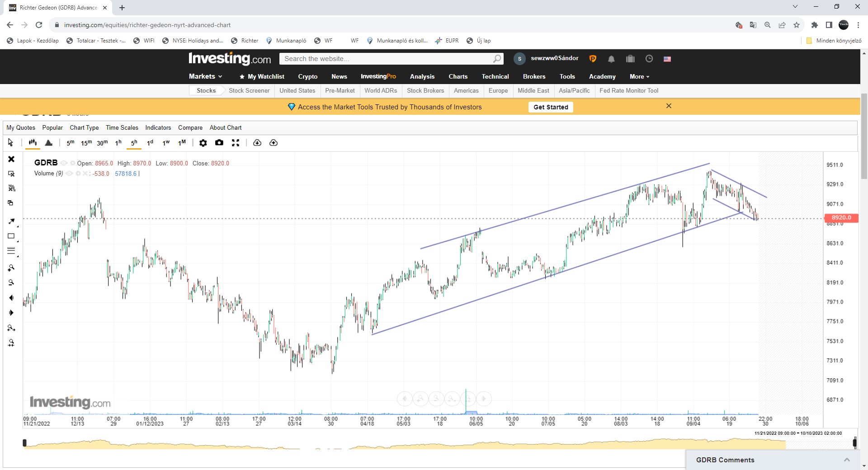
Task: Click the save chart cloud upload icon
Action: (274, 143)
